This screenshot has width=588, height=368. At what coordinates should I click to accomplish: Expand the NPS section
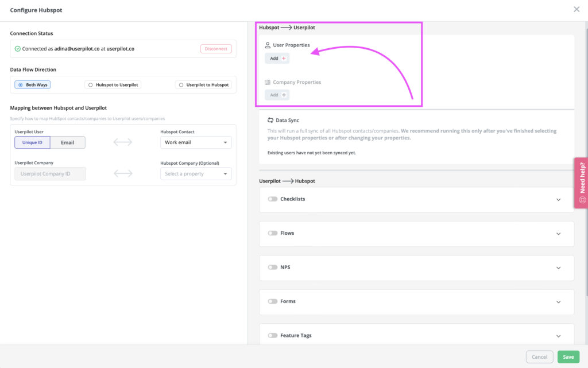coord(558,268)
